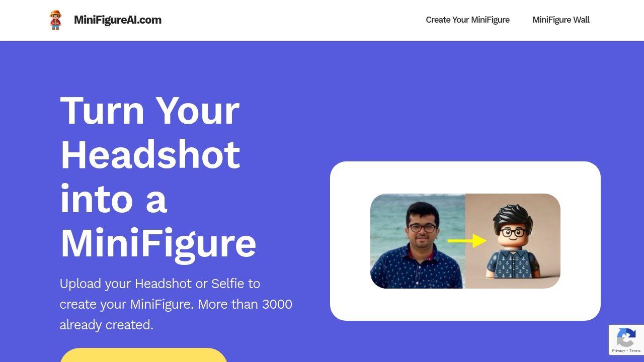Click the minifigure logo icon in header
Image resolution: width=644 pixels, height=362 pixels.
coord(55,20)
